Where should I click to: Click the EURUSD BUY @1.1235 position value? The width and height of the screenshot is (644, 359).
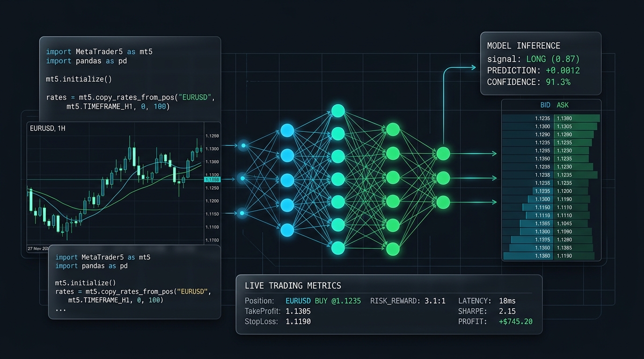pyautogui.click(x=323, y=301)
